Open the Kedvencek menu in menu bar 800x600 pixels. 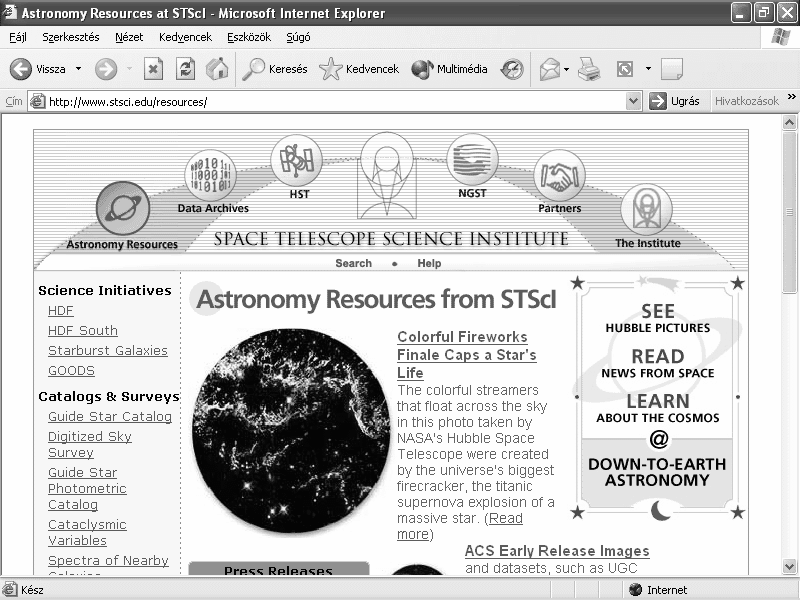pyautogui.click(x=185, y=37)
